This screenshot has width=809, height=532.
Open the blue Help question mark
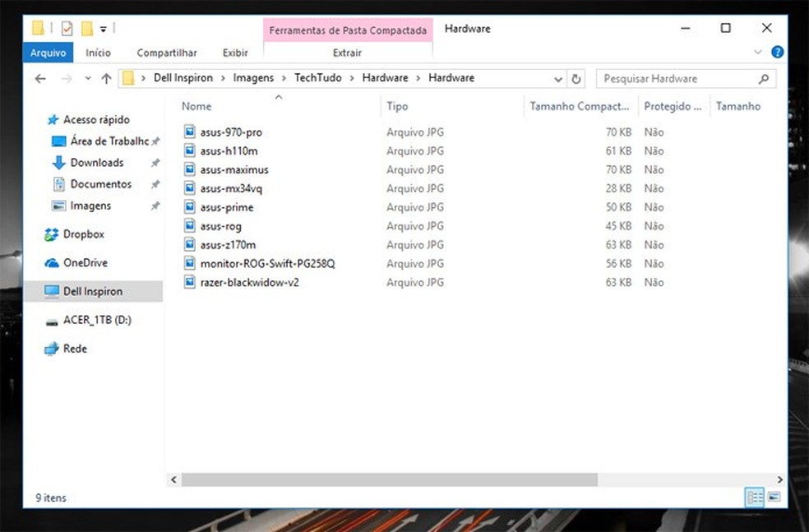(777, 52)
